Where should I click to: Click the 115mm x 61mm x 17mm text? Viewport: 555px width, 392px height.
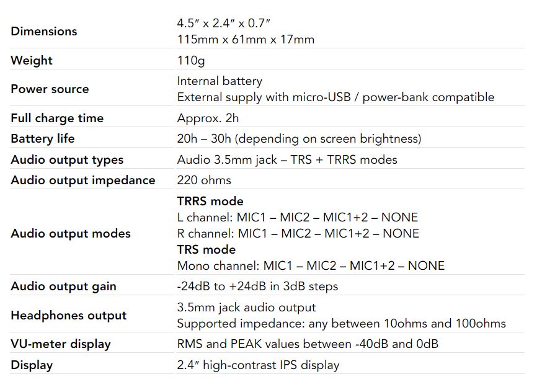point(246,40)
